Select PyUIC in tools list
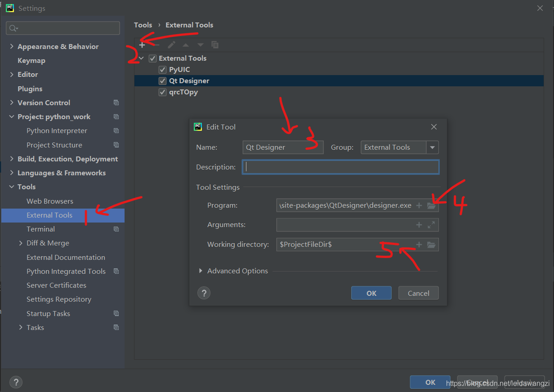554x392 pixels. [179, 70]
